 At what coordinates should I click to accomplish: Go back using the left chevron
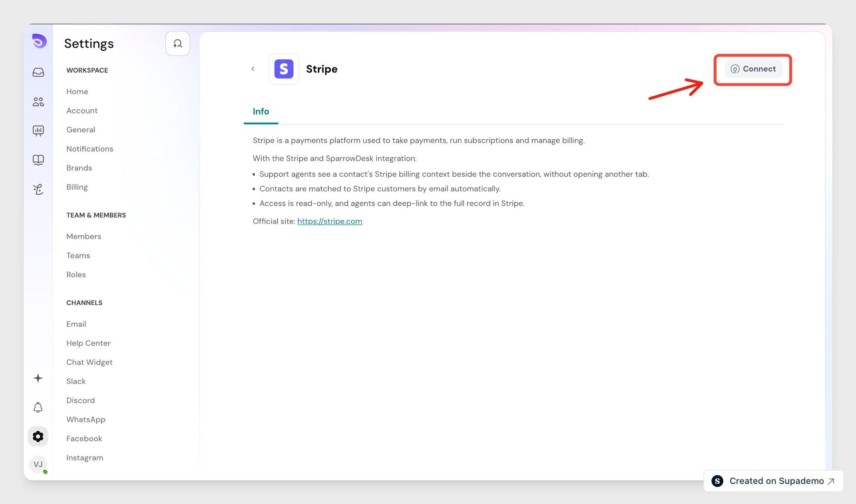coord(253,69)
